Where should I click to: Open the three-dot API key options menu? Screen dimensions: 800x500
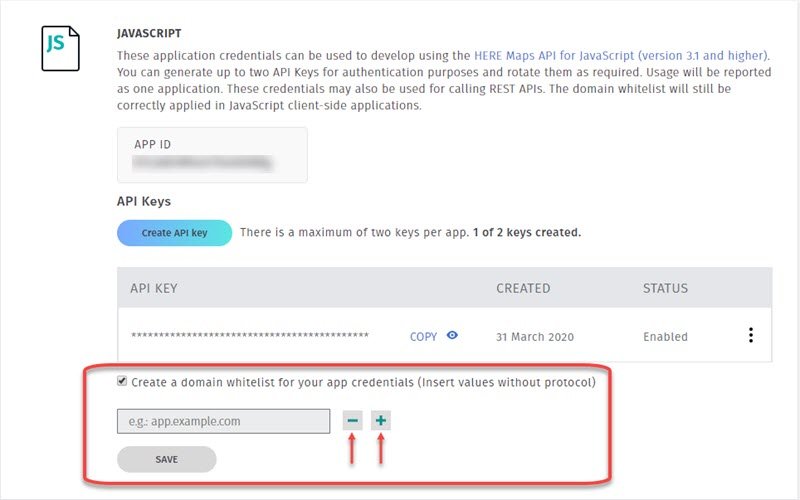[751, 335]
